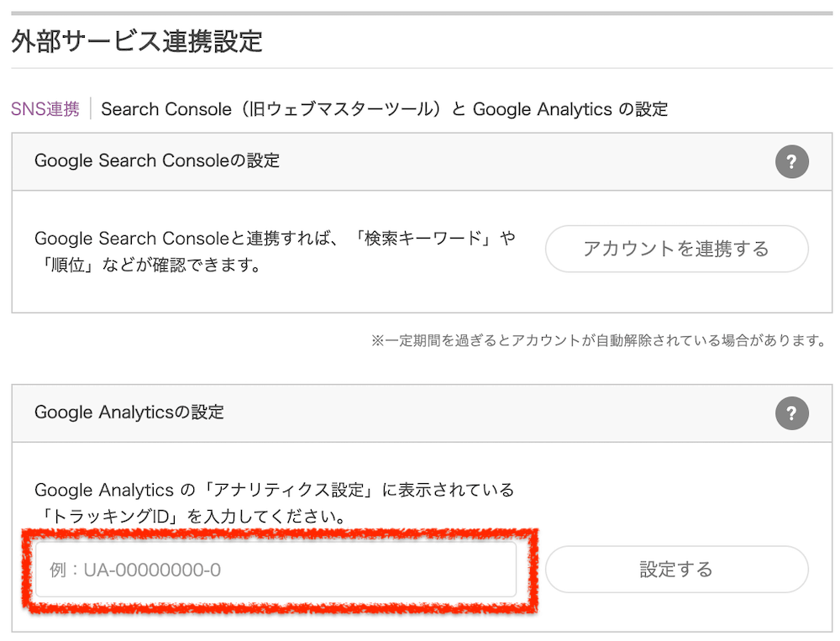Click the Search Console と Google Analytics の設定 label
This screenshot has height=641, width=840.
384,109
